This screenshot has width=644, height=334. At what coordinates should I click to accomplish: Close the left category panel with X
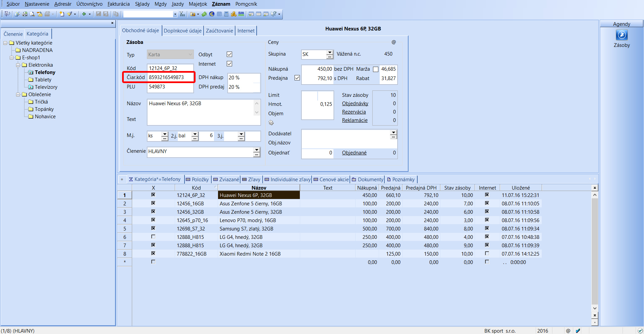click(112, 23)
